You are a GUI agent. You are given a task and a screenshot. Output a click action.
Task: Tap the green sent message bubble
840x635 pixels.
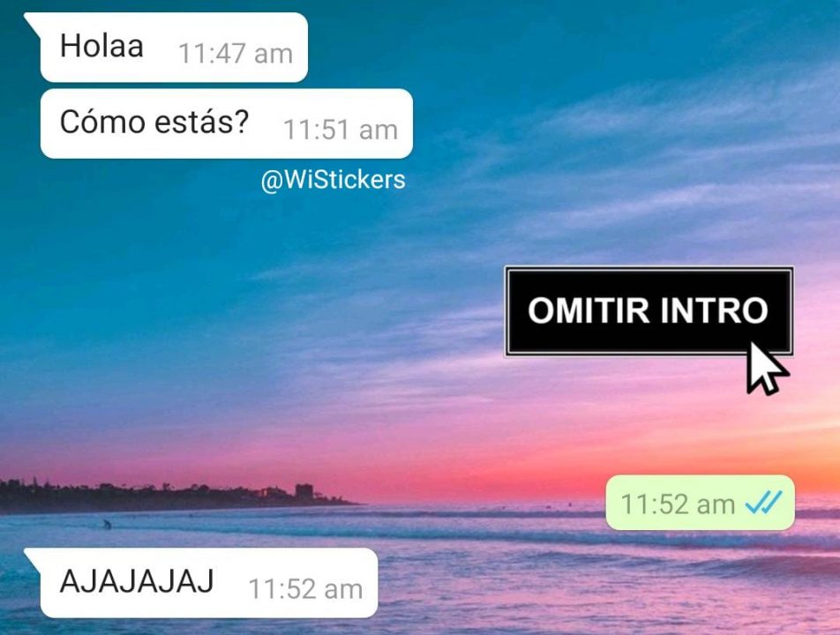701,502
